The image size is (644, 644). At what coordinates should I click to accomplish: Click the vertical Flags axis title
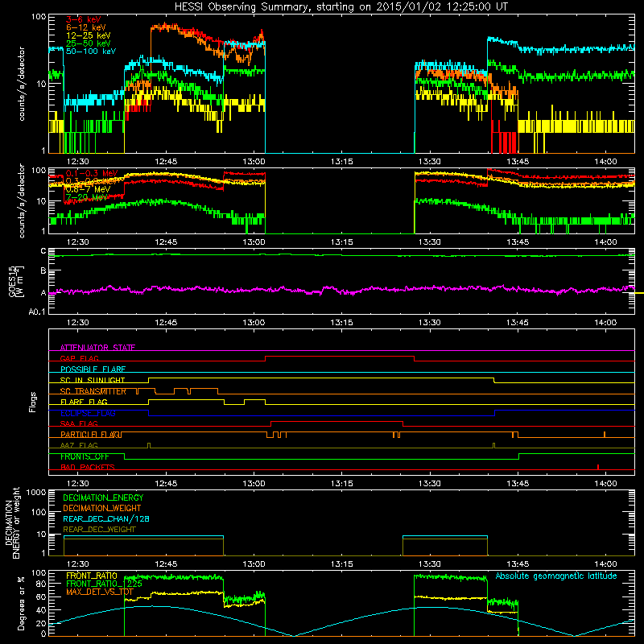33,402
